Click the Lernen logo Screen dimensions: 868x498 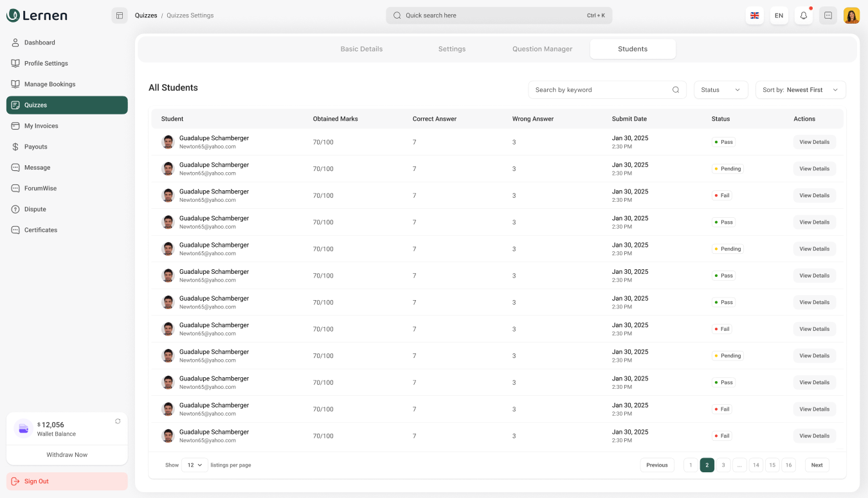(37, 15)
